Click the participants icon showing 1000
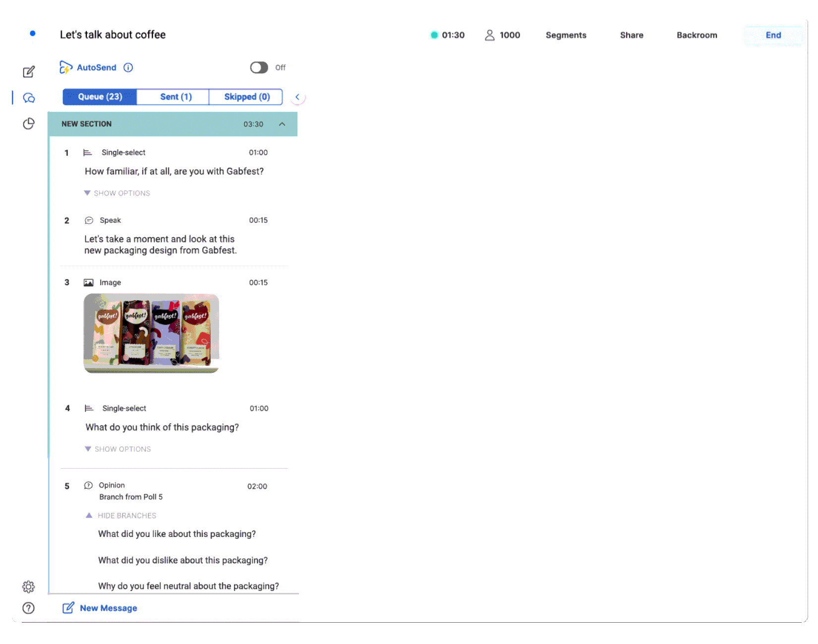The width and height of the screenshot is (818, 644). click(x=490, y=35)
